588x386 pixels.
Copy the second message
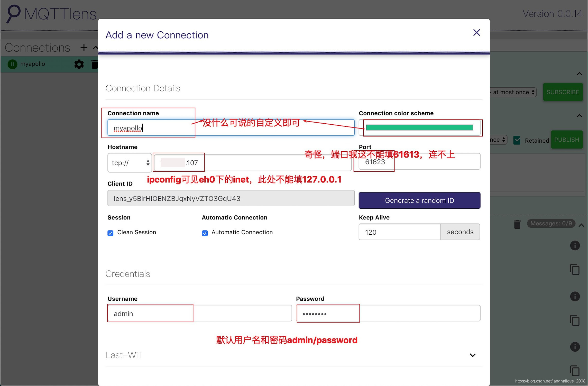(x=575, y=320)
